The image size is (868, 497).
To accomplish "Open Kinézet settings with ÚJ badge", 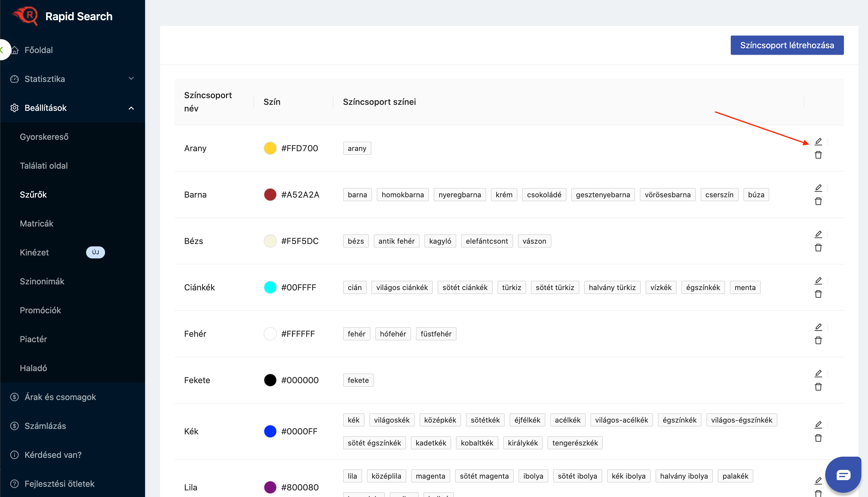I will [x=34, y=252].
